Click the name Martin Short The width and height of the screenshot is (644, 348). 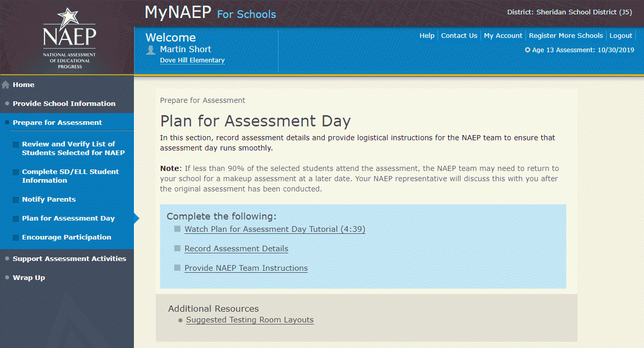coord(186,49)
